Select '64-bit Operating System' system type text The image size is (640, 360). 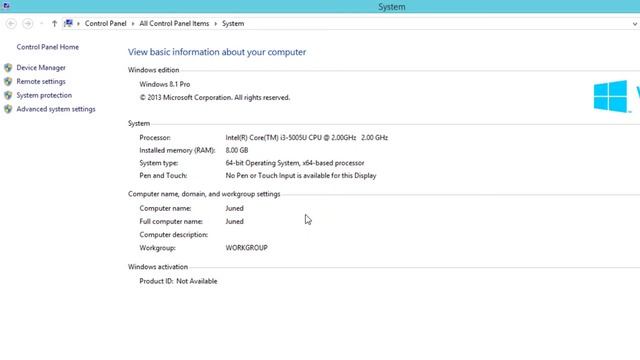[x=295, y=163]
